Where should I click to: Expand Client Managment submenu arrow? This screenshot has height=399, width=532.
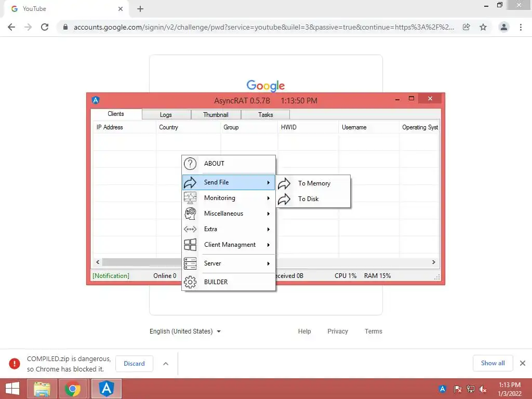pos(269,245)
